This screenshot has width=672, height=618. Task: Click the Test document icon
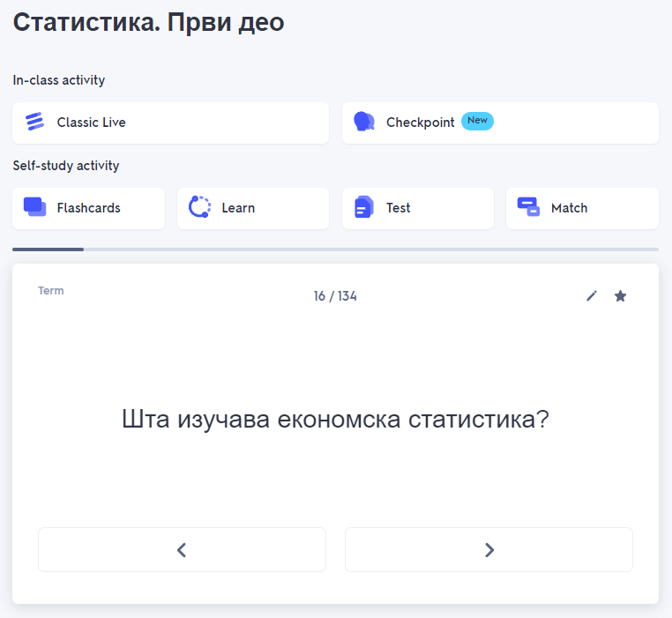pyautogui.click(x=364, y=207)
